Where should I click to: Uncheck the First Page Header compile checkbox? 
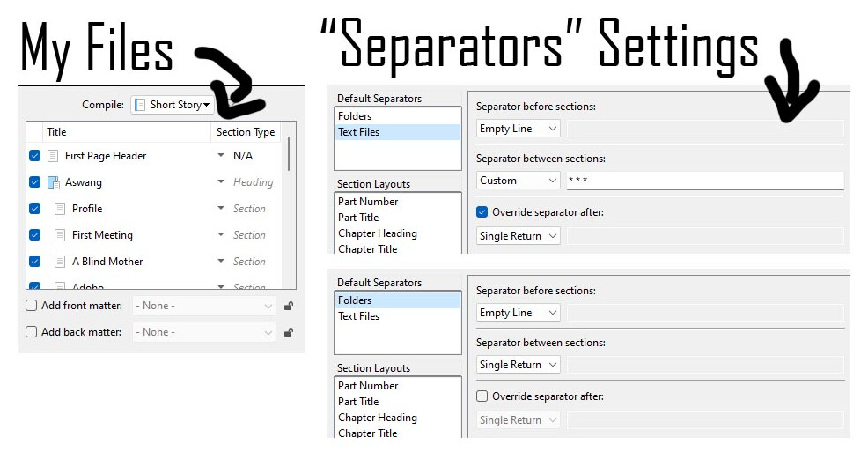pos(35,156)
